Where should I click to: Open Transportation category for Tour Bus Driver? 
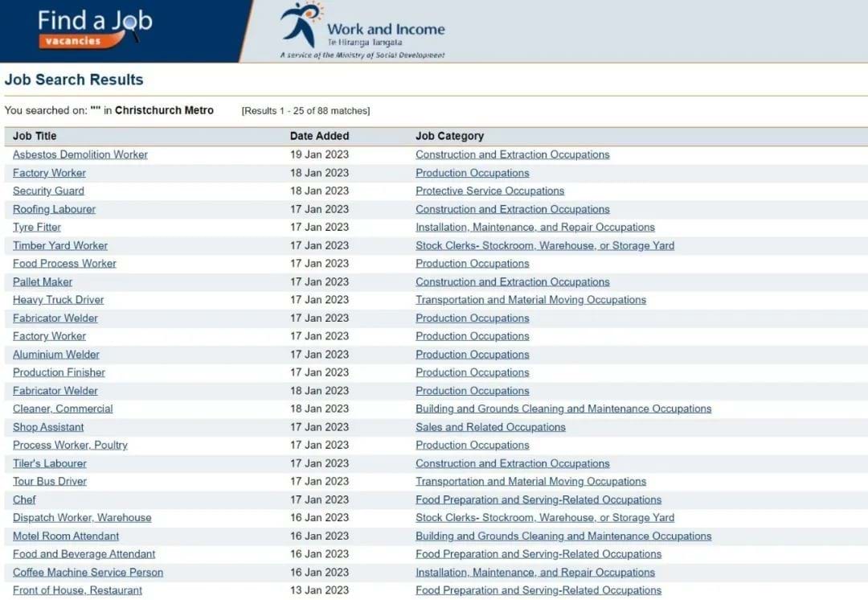(531, 481)
